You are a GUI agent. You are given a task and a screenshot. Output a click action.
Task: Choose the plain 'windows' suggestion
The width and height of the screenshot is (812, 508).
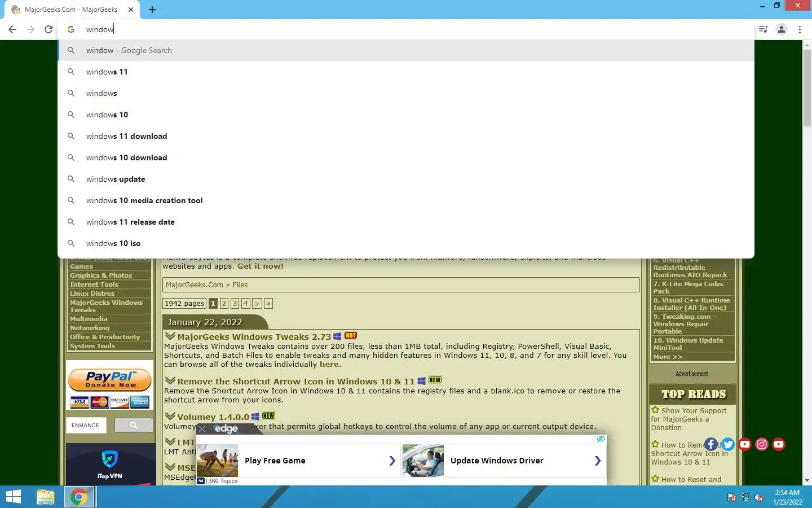[406, 93]
